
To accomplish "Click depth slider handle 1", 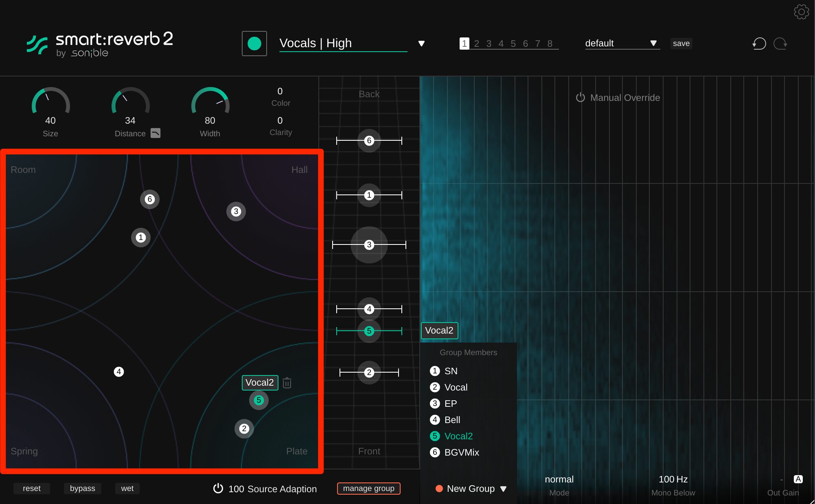I will tap(369, 195).
